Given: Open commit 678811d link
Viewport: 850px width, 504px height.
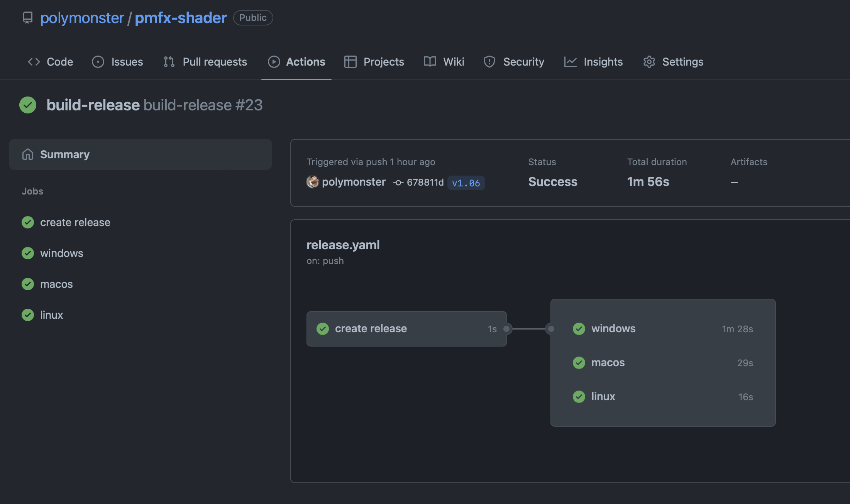Looking at the screenshot, I should tap(425, 182).
